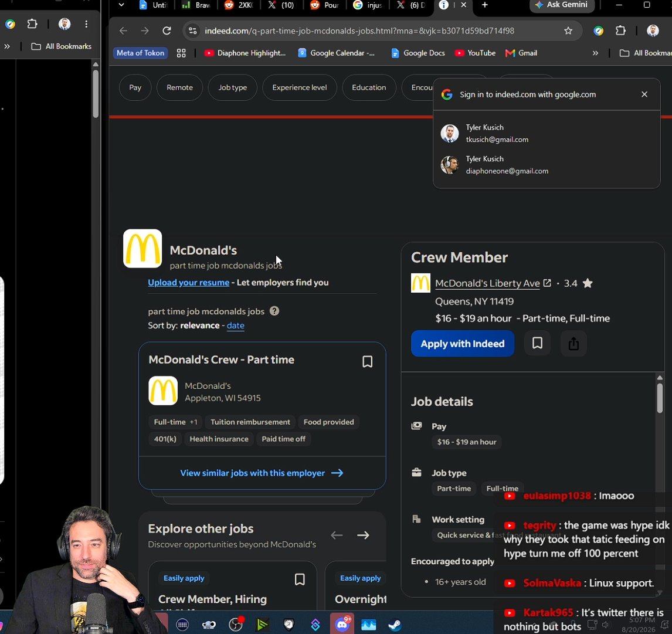The image size is (672, 634).
Task: Open Steam from the taskbar
Action: [395, 625]
